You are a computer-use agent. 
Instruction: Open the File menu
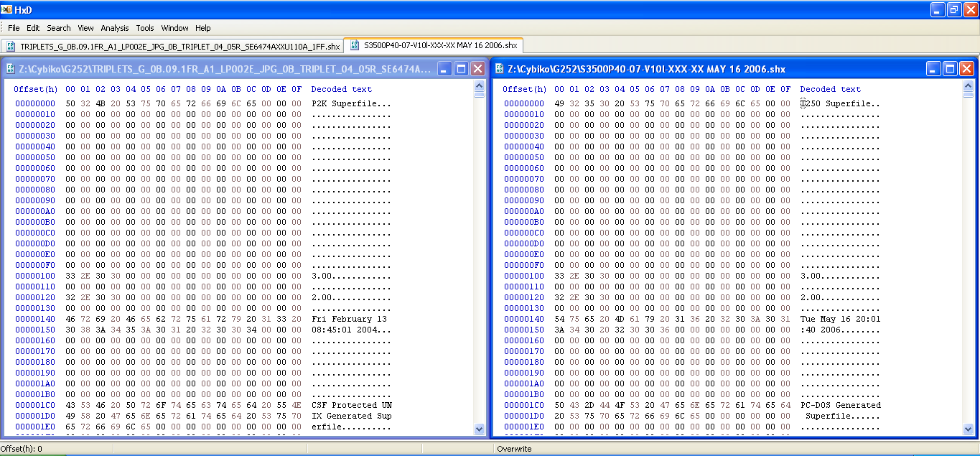tap(14, 28)
